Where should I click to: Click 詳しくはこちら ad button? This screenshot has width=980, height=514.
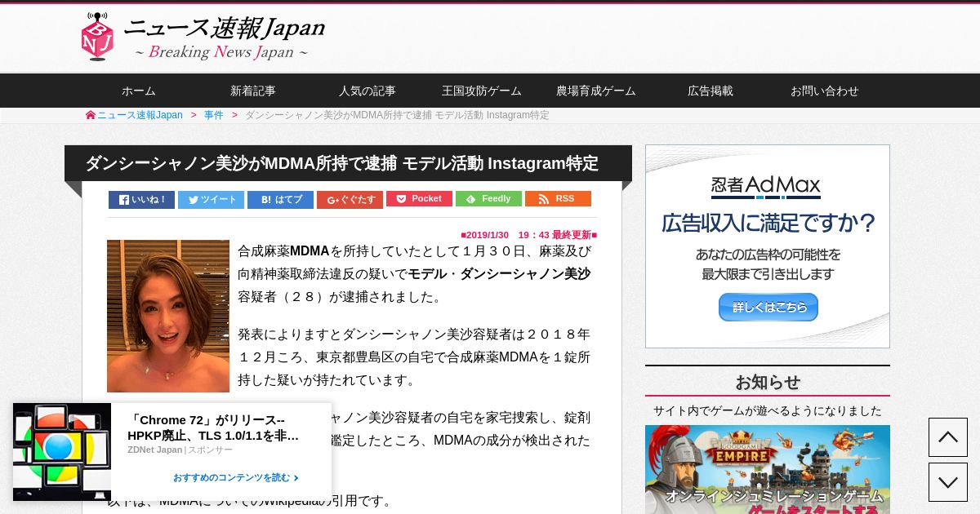[768, 307]
